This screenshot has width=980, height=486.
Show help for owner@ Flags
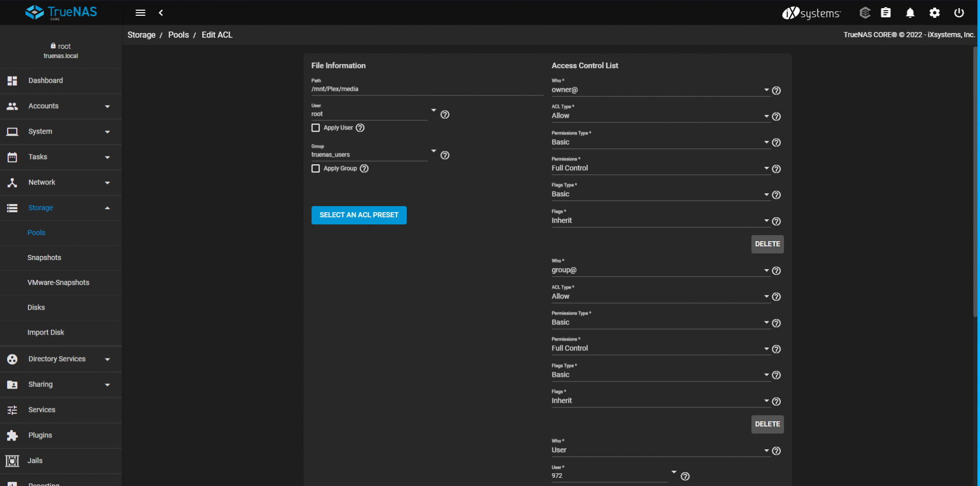coord(776,221)
